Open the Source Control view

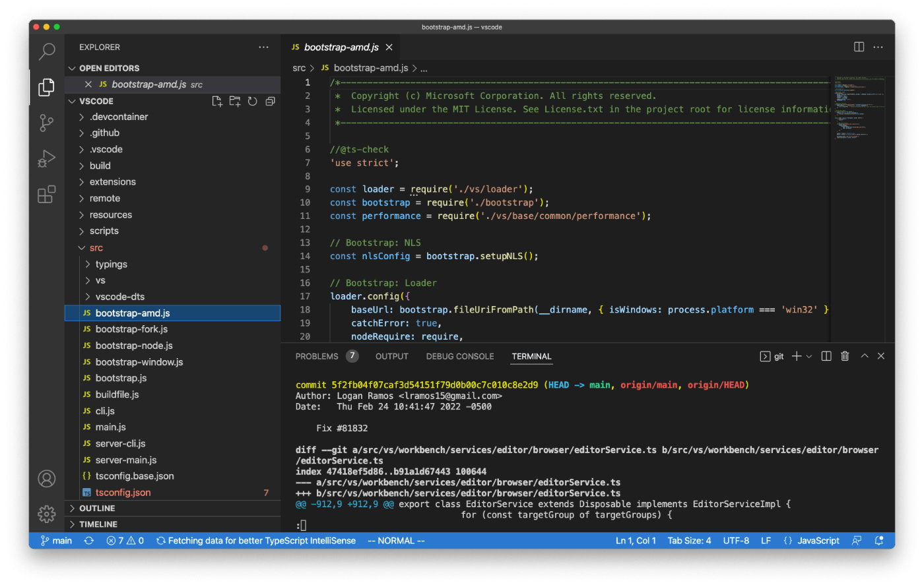point(46,123)
